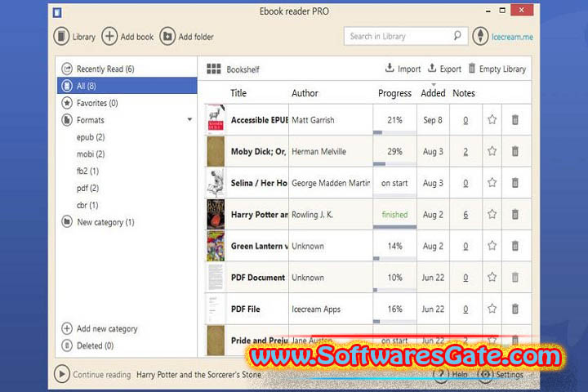Filter by fb2 (1) format
The width and height of the screenshot is (588, 392).
click(x=87, y=171)
